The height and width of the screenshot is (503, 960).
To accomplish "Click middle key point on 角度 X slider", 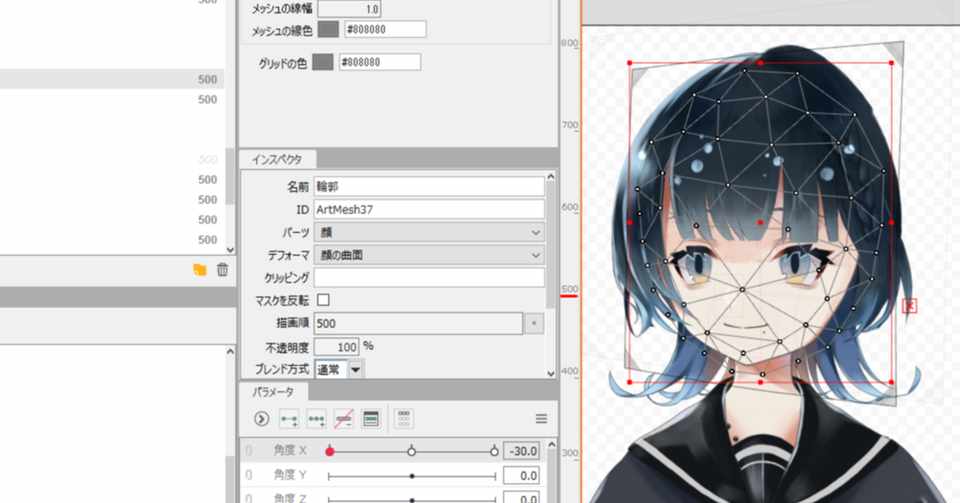I will pyautogui.click(x=411, y=452).
